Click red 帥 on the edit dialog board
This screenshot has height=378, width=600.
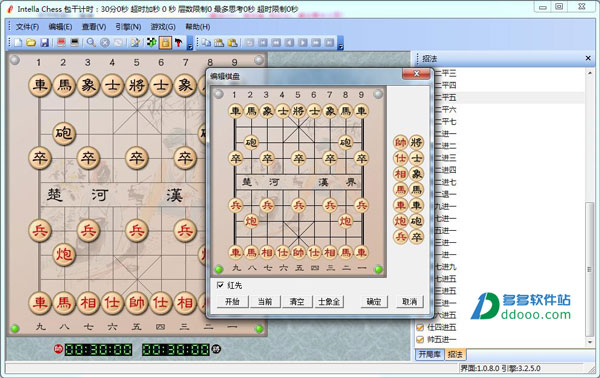coord(298,253)
